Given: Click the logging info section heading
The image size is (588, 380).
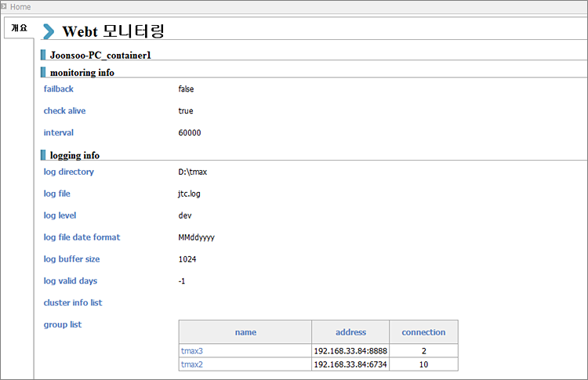Looking at the screenshot, I should [74, 155].
